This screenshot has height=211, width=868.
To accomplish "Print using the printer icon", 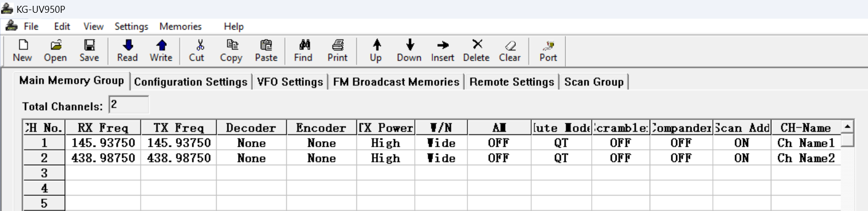I will pos(337,51).
